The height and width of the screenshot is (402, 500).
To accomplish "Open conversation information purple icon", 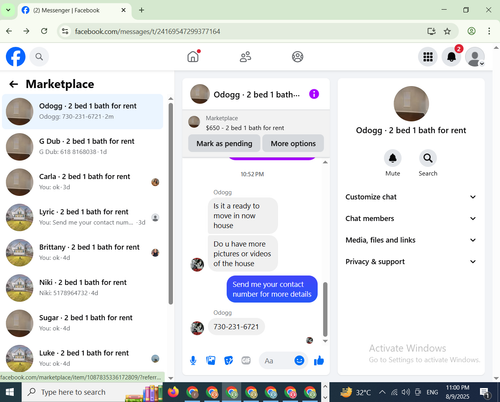I will (314, 94).
